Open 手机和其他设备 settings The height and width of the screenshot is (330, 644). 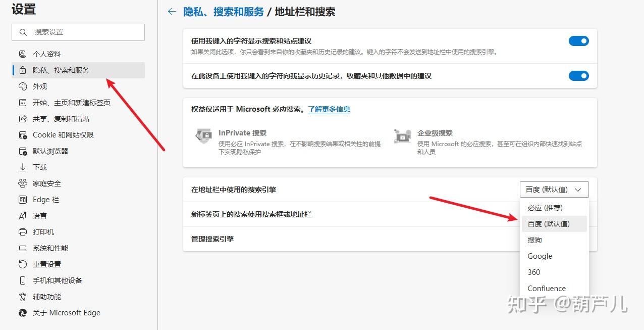coord(78,280)
